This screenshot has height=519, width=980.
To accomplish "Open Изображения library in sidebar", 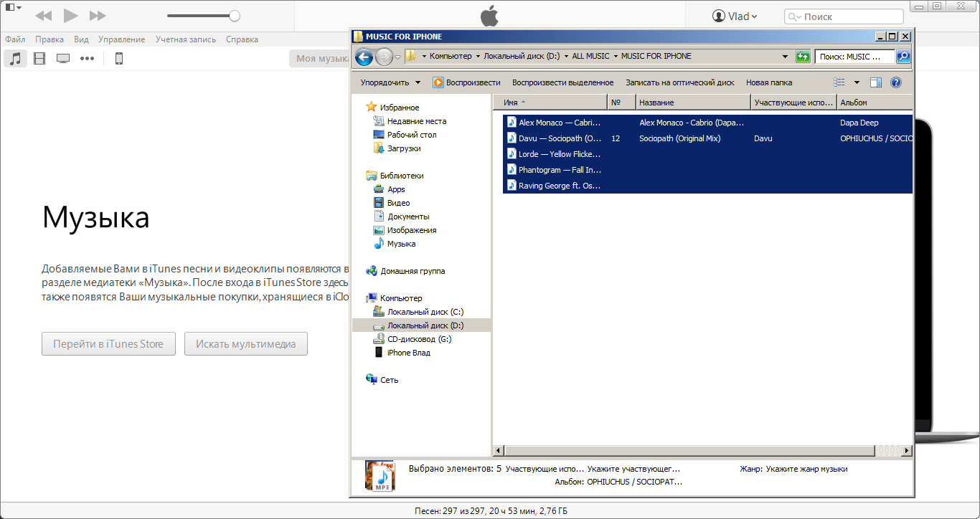I will click(x=405, y=230).
